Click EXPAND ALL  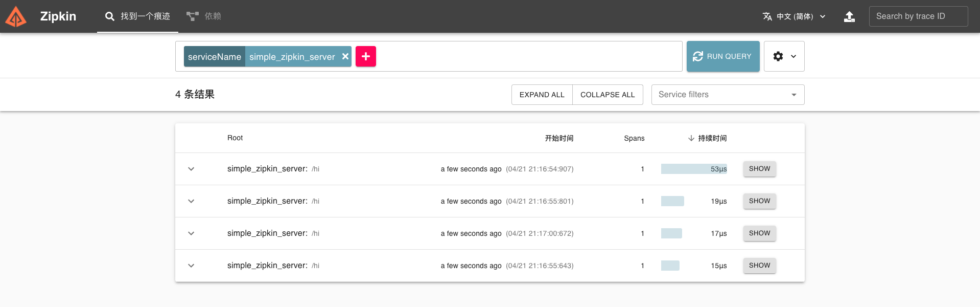[542, 95]
